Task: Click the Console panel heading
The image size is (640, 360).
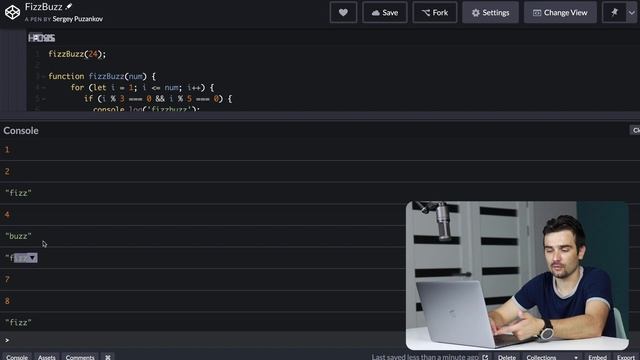Action: 21,130
